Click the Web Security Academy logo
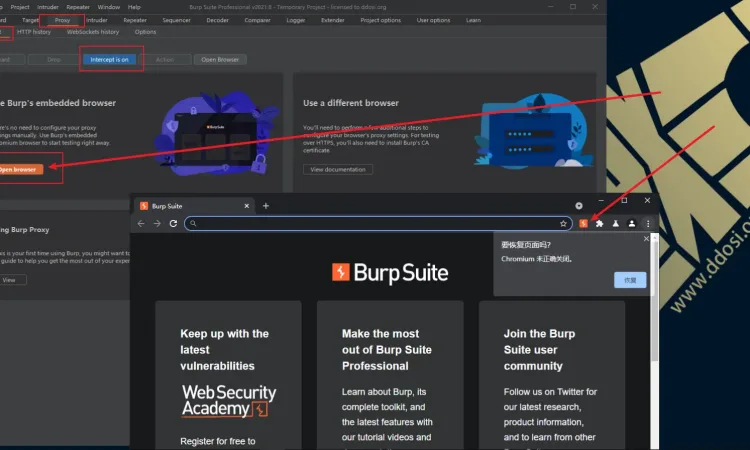 pyautogui.click(x=229, y=401)
